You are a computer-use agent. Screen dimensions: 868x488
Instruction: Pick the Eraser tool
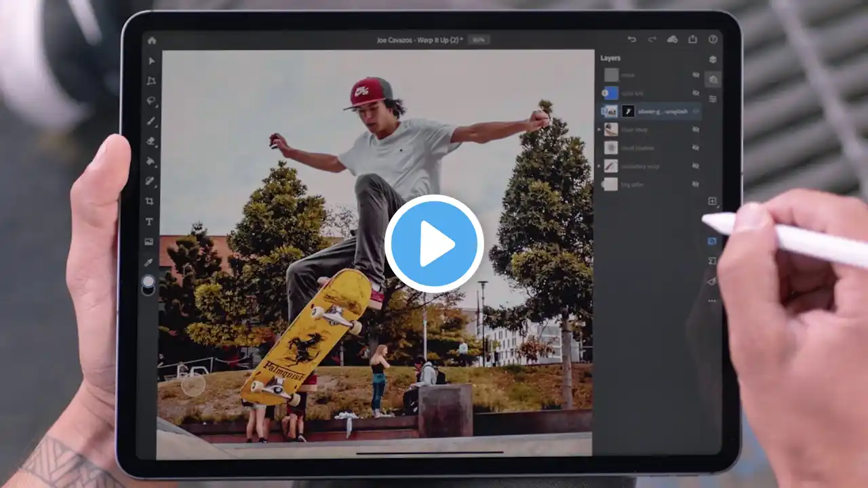[151, 141]
